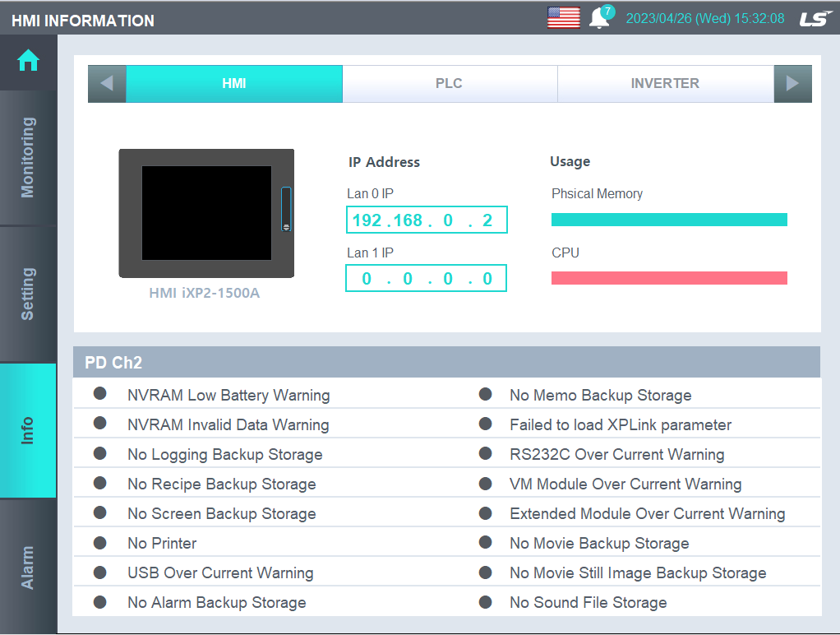840x635 pixels.
Task: Switch to the INVERTER tab
Action: (x=666, y=83)
